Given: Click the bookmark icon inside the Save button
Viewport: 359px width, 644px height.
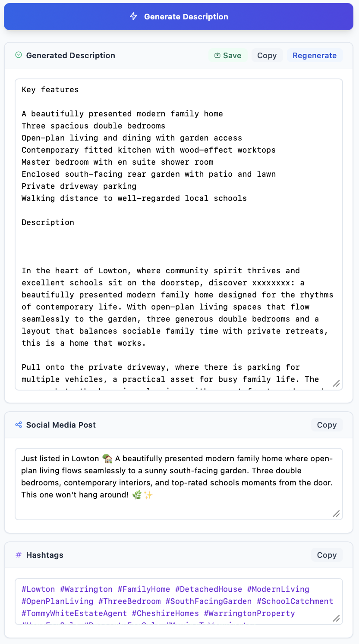Looking at the screenshot, I should click(x=217, y=55).
